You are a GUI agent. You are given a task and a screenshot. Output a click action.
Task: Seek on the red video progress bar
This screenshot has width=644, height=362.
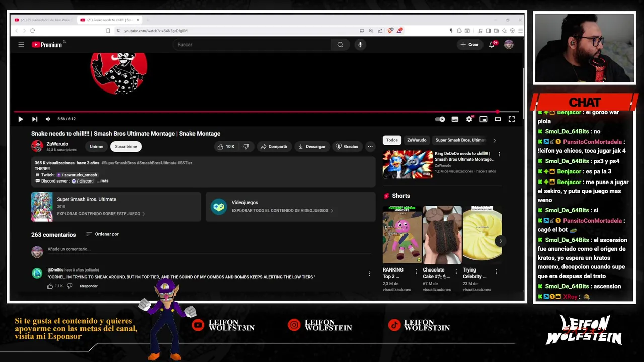266,112
